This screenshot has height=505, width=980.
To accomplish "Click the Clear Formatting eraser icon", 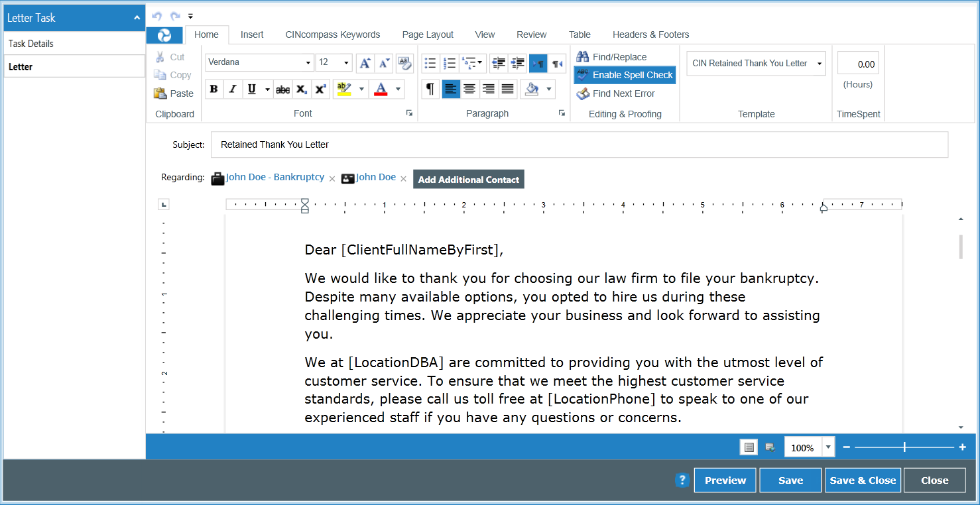I will pos(404,64).
